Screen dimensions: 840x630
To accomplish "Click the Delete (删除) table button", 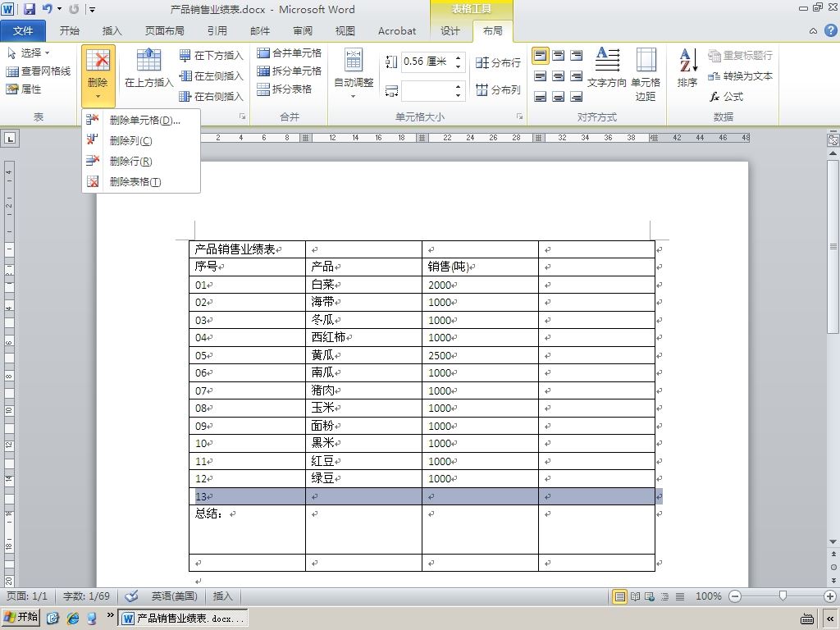I will 98,75.
